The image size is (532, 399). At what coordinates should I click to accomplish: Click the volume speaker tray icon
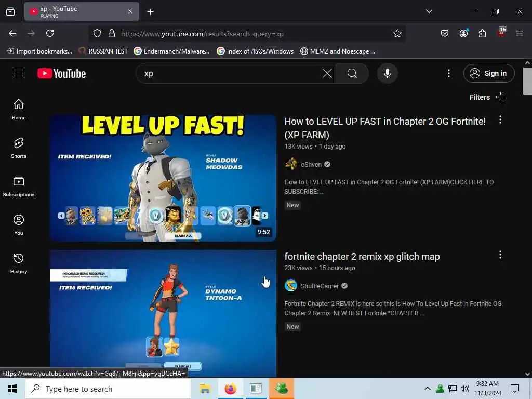[464, 389]
